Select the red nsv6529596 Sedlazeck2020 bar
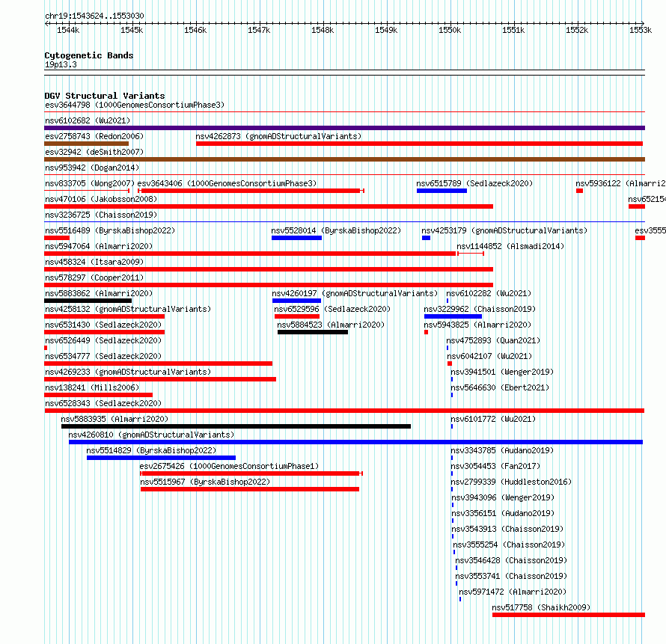Image resolution: width=666 pixels, height=644 pixels. (297, 316)
